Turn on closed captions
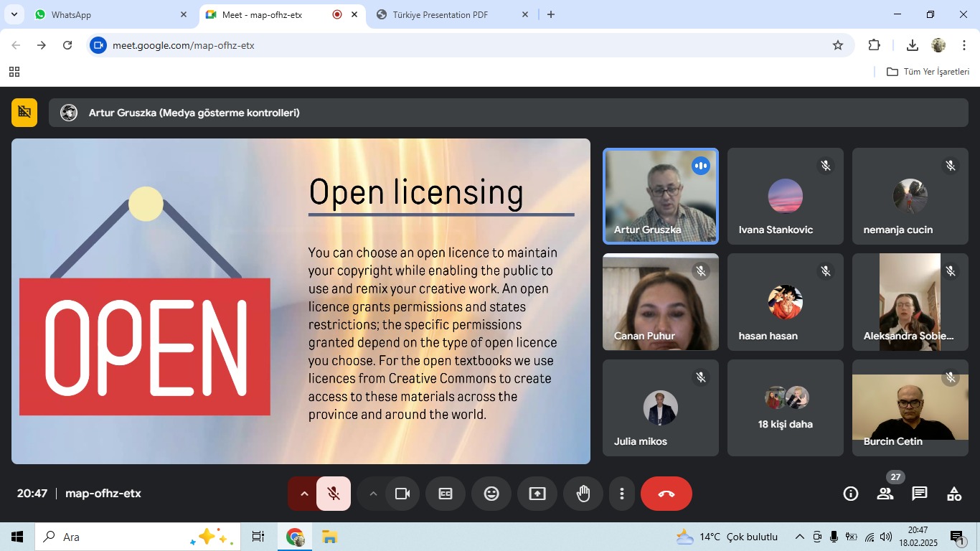This screenshot has width=980, height=551. point(446,494)
